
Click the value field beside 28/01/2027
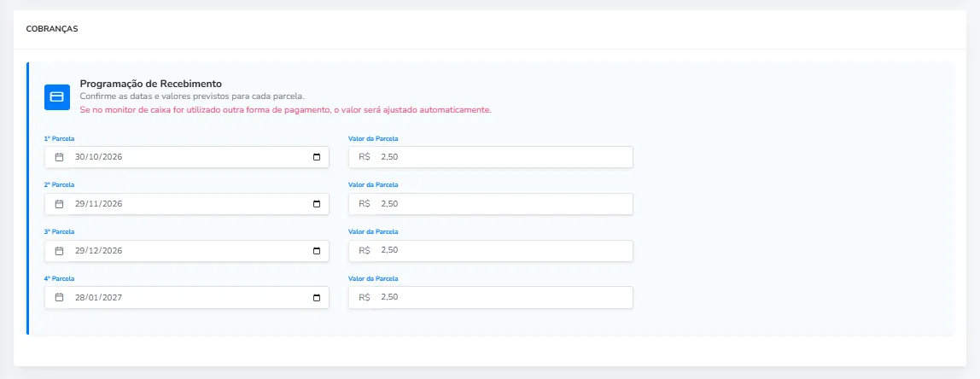(491, 298)
